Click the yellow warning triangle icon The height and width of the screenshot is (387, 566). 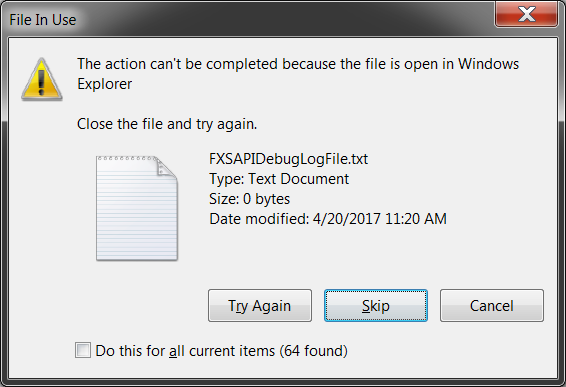[x=42, y=79]
